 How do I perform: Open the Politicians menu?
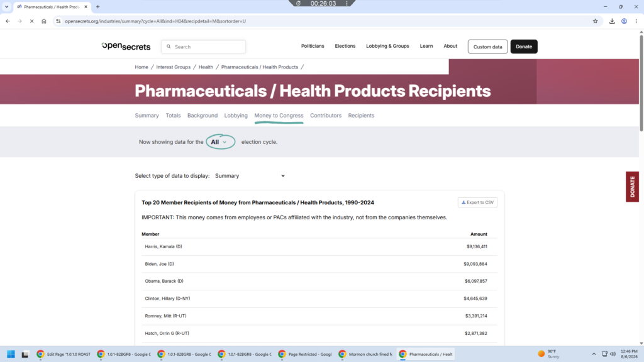pos(313,46)
